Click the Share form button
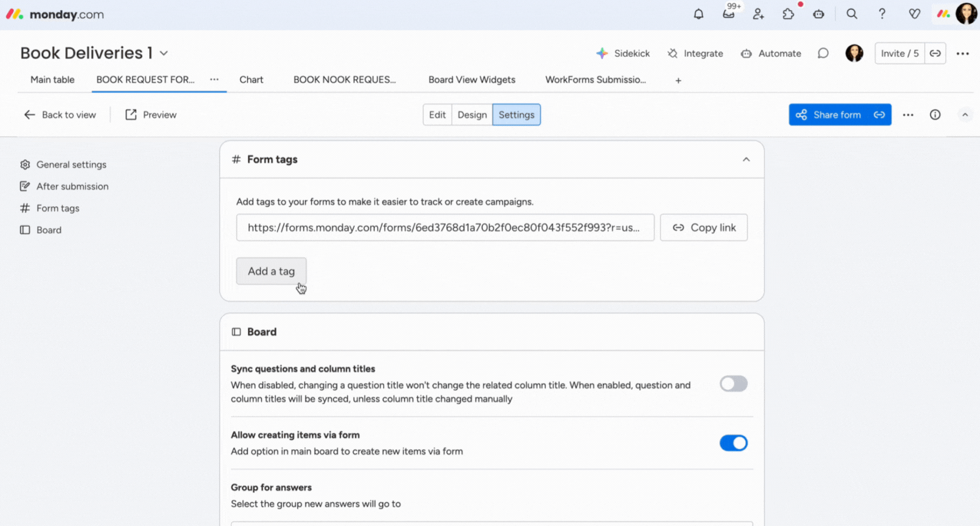This screenshot has height=526, width=980. pyautogui.click(x=828, y=114)
